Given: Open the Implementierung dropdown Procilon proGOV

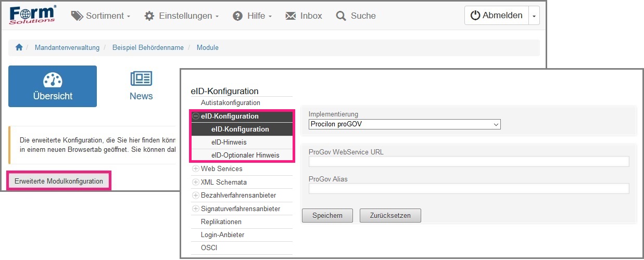Looking at the screenshot, I should pos(404,124).
